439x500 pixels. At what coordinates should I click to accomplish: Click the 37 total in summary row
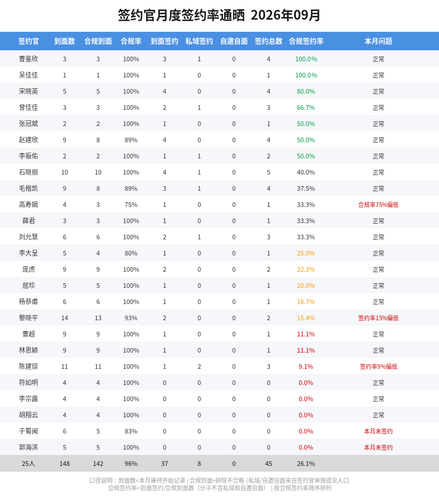pyautogui.click(x=164, y=464)
